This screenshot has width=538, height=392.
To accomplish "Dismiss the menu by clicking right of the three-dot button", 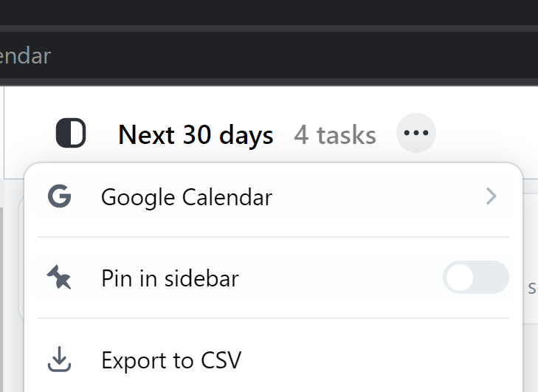I will [487, 133].
